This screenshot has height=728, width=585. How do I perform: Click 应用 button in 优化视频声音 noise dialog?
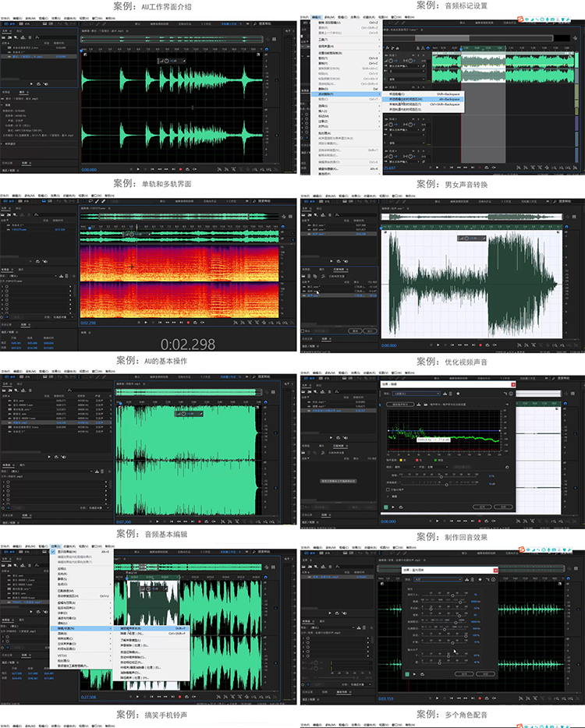(x=482, y=507)
